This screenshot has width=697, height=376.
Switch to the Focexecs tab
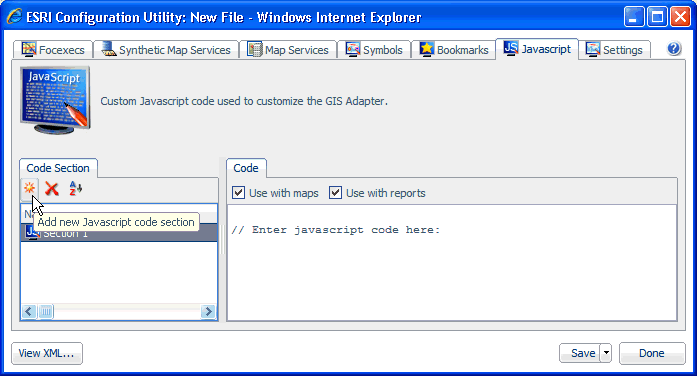pos(53,50)
